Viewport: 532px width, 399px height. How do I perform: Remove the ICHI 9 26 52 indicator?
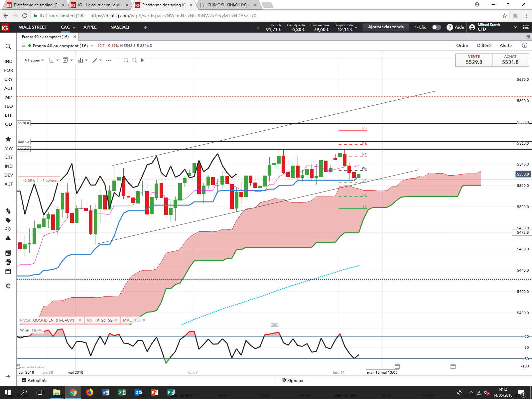pos(116,320)
